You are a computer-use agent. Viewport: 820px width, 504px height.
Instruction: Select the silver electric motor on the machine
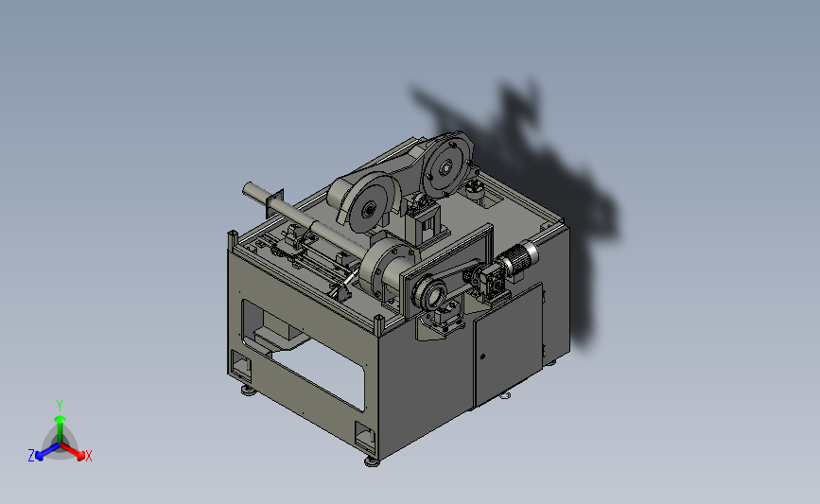519,257
